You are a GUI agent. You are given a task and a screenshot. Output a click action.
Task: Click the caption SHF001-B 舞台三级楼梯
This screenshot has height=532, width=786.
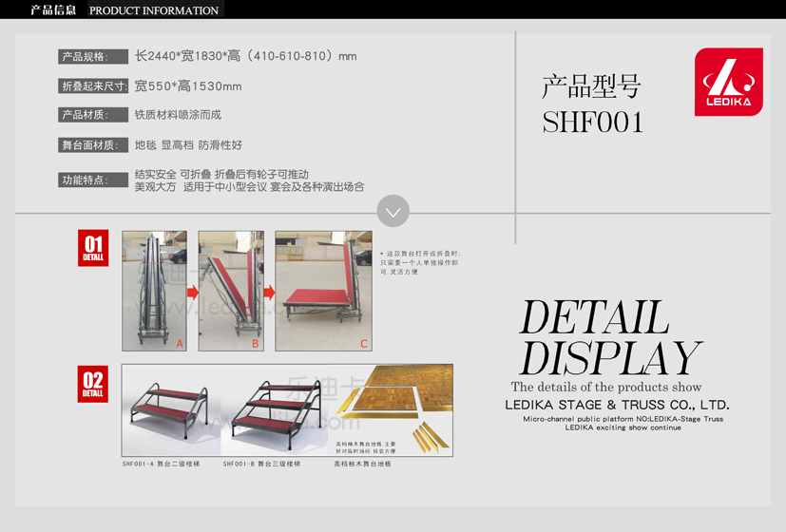click(261, 464)
